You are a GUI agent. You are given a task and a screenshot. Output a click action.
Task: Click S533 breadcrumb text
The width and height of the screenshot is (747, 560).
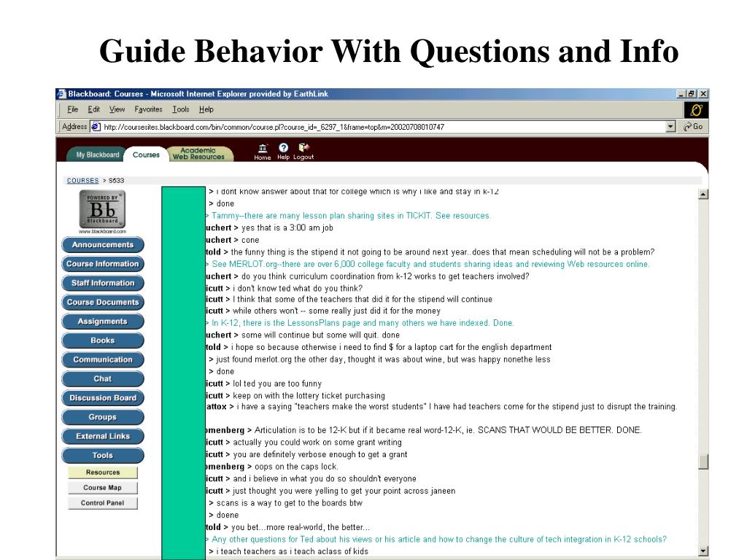[x=116, y=181]
